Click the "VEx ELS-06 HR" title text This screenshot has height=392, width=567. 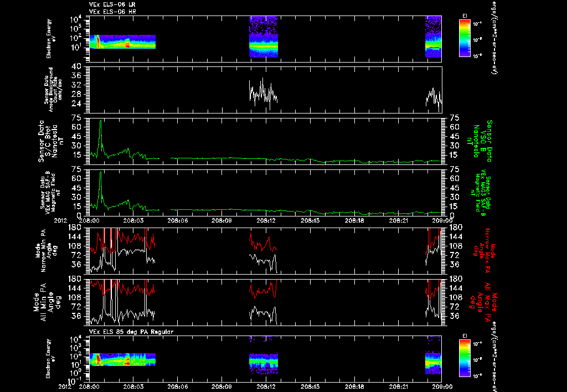pyautogui.click(x=112, y=12)
